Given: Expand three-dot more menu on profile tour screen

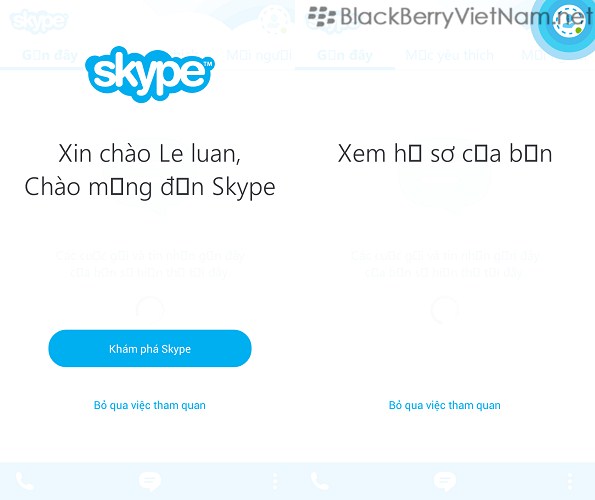Looking at the screenshot, I should point(570,481).
